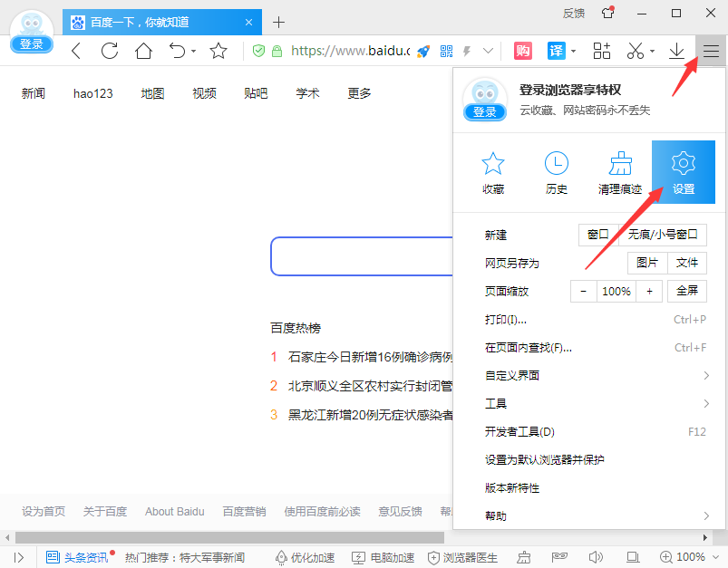Screen dimensions: 728x568
Task: Close the 百度一下 tab
Action: click(x=248, y=22)
